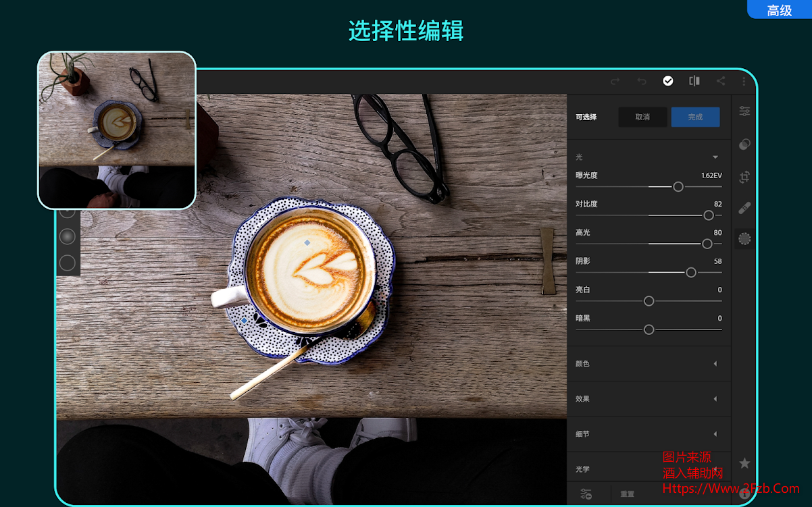Viewport: 812px width, 507px height.
Task: Select the blue pin on latte foam
Action: 307,242
